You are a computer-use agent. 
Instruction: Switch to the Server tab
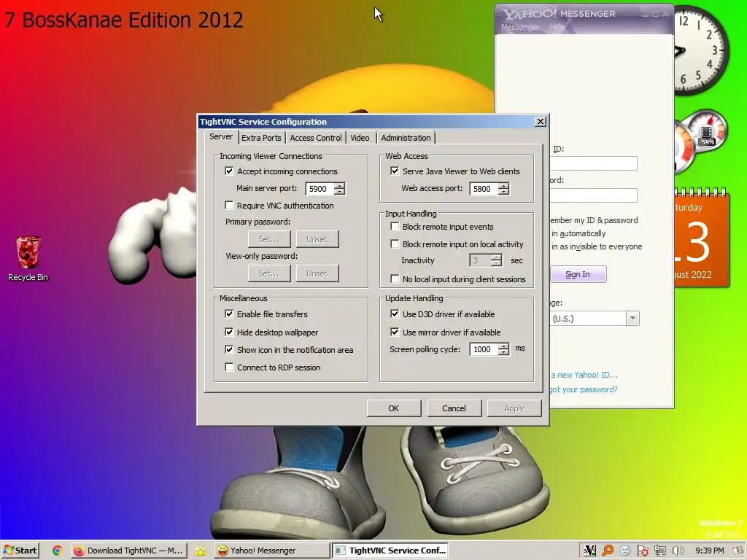coord(221,136)
